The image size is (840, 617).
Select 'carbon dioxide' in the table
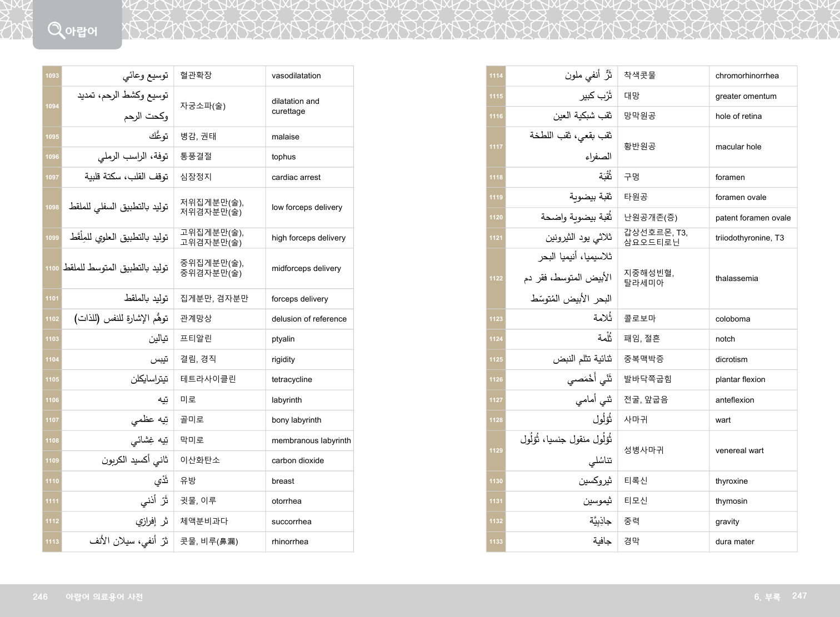tap(298, 460)
